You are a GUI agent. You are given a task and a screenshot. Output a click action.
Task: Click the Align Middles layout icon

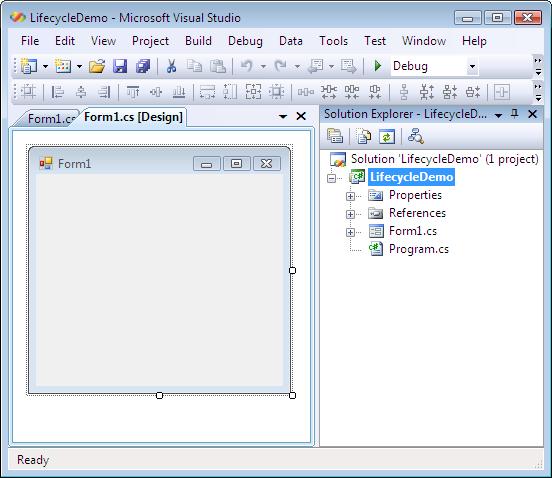coord(156,92)
